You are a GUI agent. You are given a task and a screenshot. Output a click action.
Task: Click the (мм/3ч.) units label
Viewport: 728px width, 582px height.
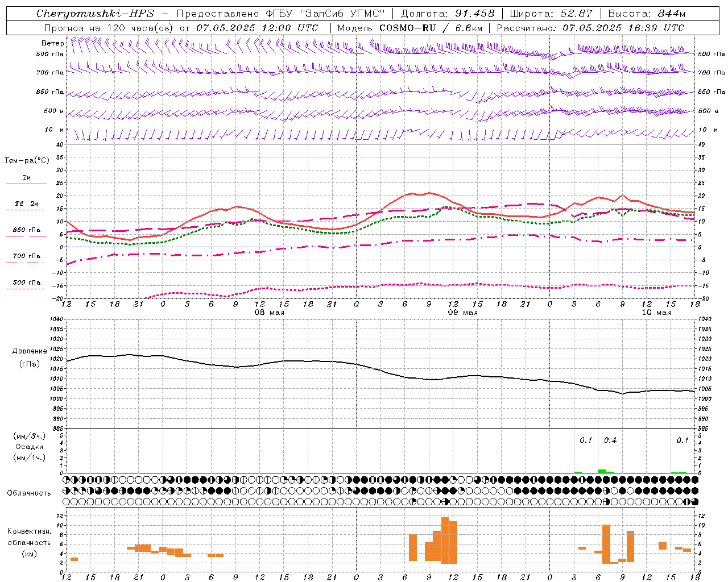(x=30, y=436)
